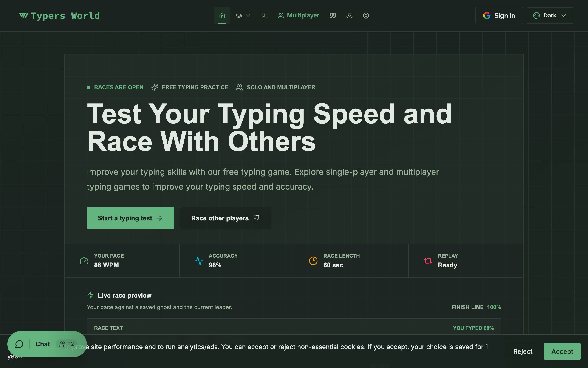Screen dimensions: 588x368
Task: Click Start a typing test
Action: pos(130,218)
